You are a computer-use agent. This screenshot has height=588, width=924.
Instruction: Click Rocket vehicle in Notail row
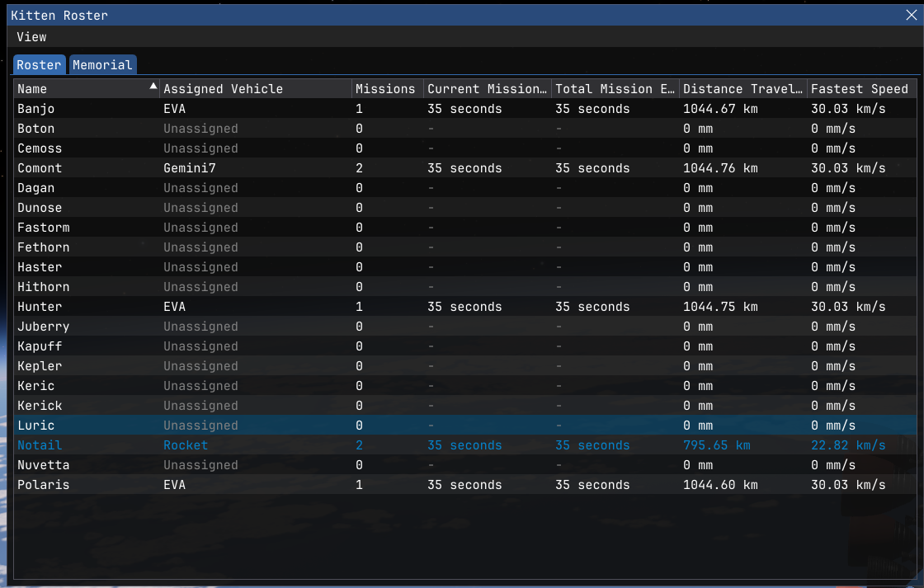186,445
